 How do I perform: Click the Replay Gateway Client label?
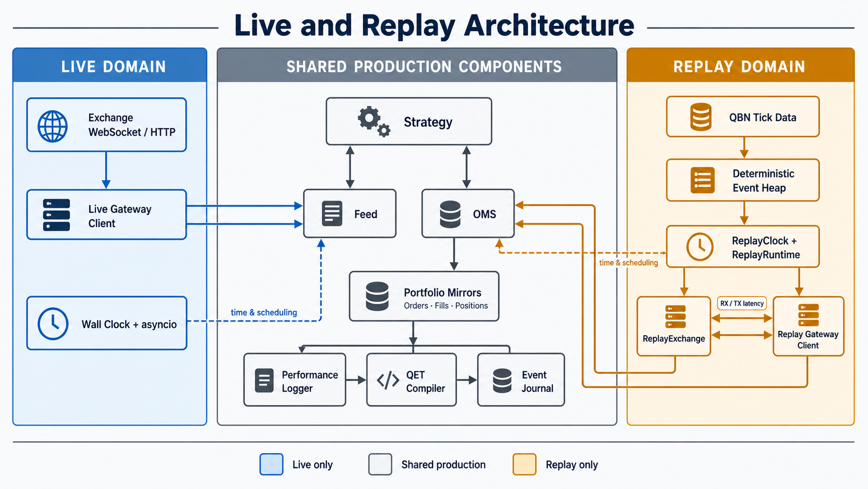[x=808, y=340]
